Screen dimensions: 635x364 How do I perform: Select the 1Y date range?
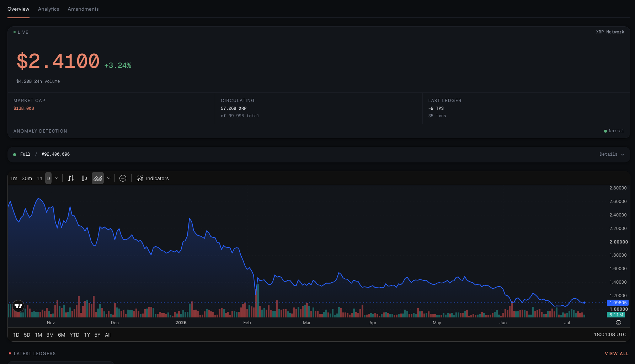pos(87,335)
